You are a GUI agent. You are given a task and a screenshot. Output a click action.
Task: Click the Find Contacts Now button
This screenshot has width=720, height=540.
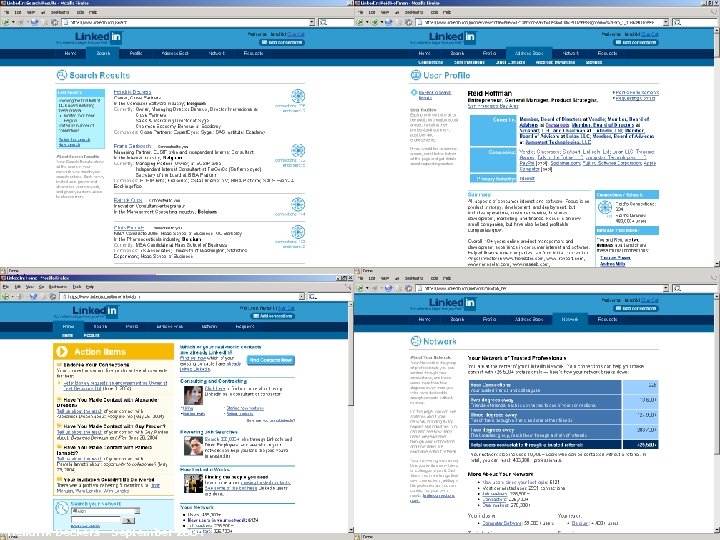coord(270,360)
